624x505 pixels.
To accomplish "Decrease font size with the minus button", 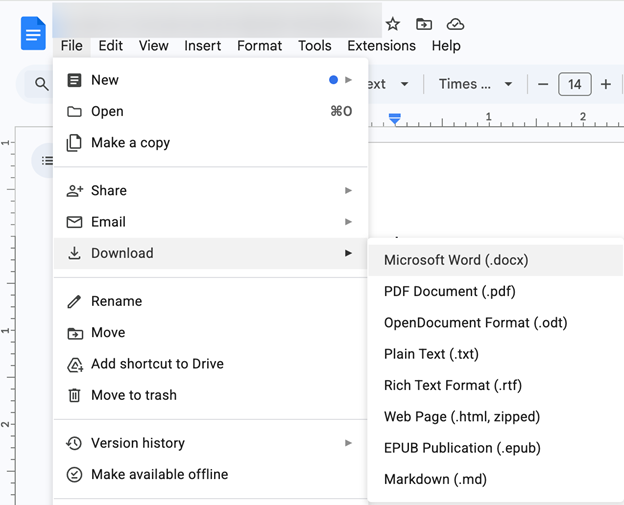I will point(543,84).
